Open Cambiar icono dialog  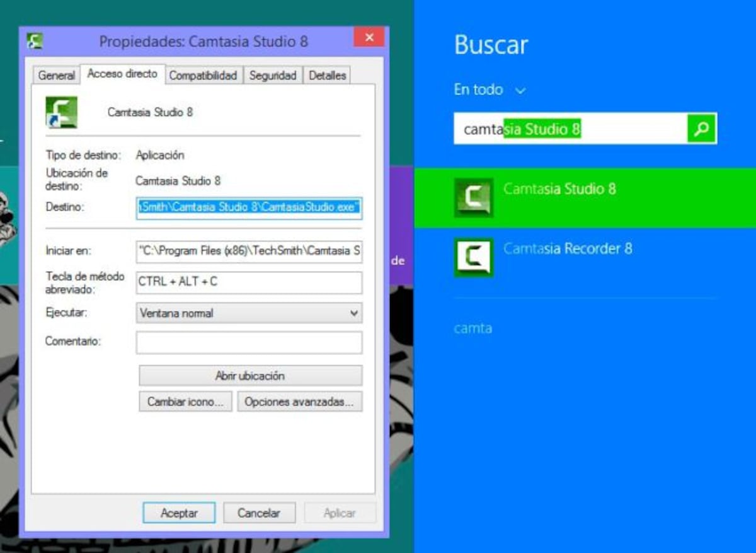185,402
